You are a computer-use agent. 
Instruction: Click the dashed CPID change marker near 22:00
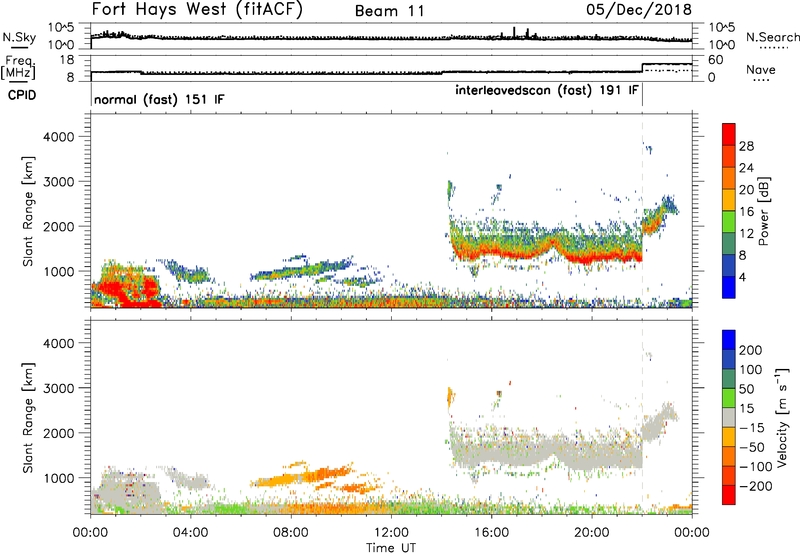tap(642, 209)
